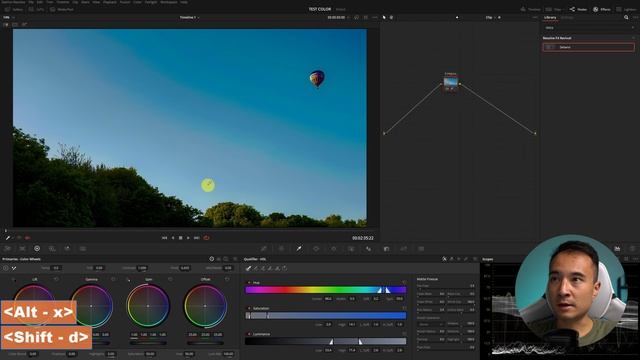
Task: Open the Color Wheels palette
Action: 37,248
